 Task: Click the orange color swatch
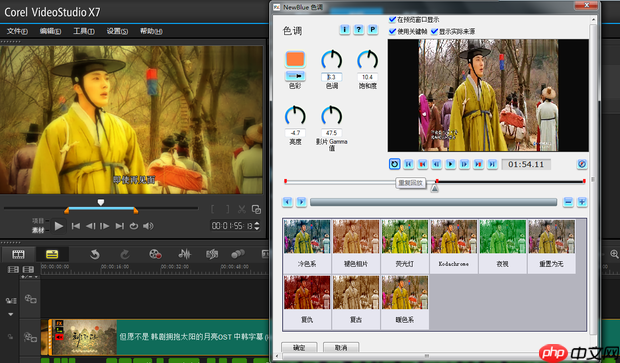click(x=295, y=59)
